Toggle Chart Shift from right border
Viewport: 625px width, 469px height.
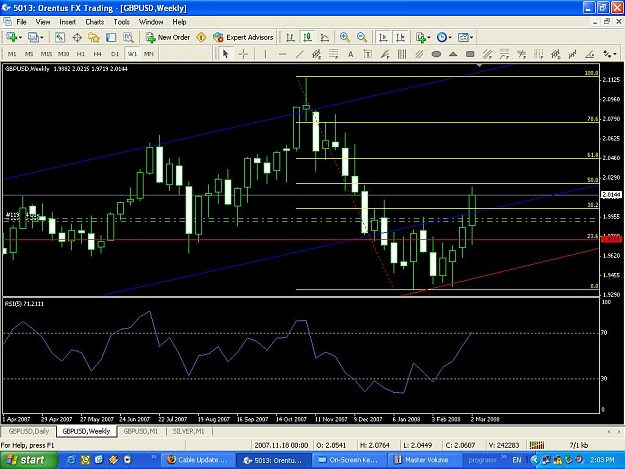[x=400, y=37]
